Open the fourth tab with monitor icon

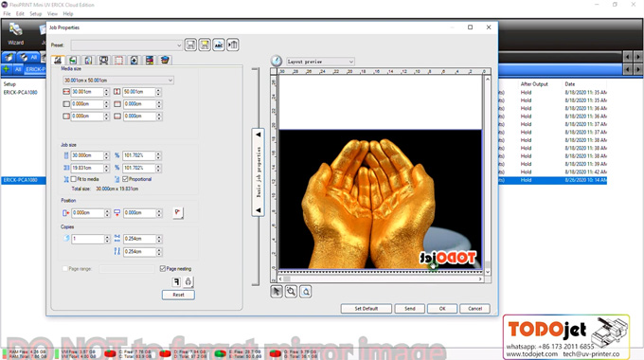point(103,60)
